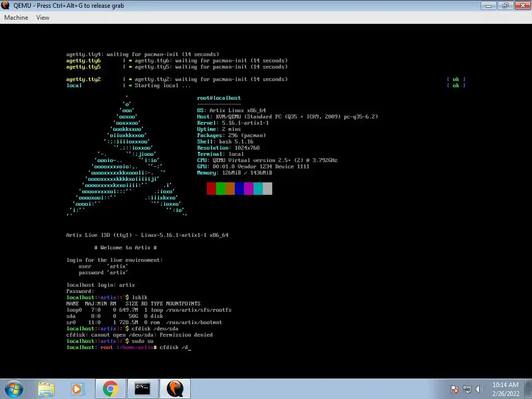The height and width of the screenshot is (399, 532).
Task: Open the clock showing 10:14 AM
Action: tap(506, 389)
